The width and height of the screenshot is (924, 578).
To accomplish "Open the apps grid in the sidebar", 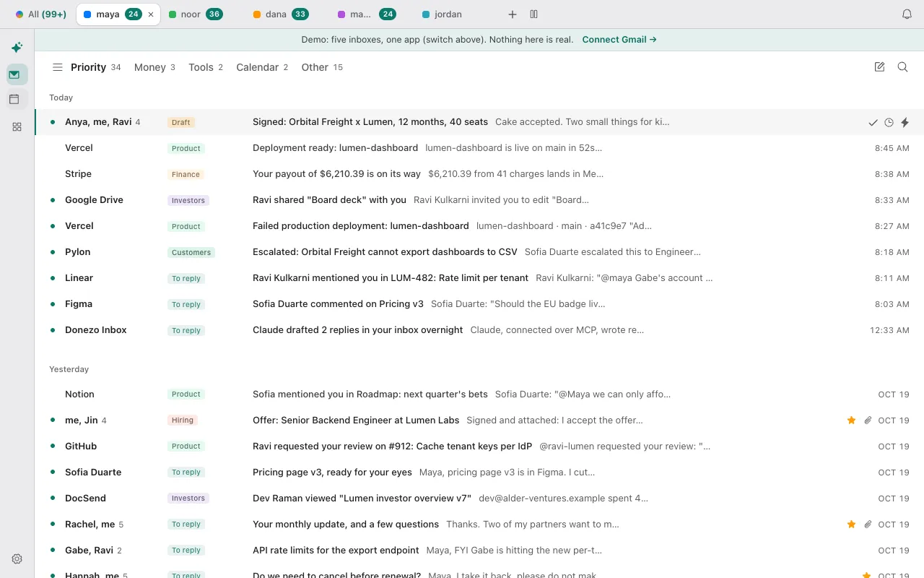I will [17, 126].
